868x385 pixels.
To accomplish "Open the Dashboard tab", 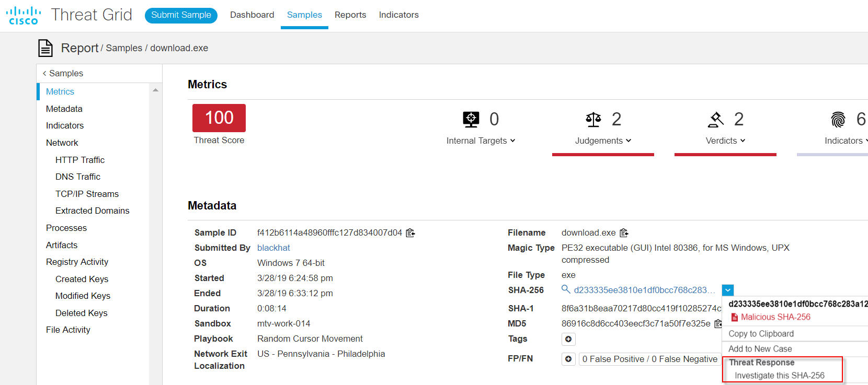I will (252, 15).
